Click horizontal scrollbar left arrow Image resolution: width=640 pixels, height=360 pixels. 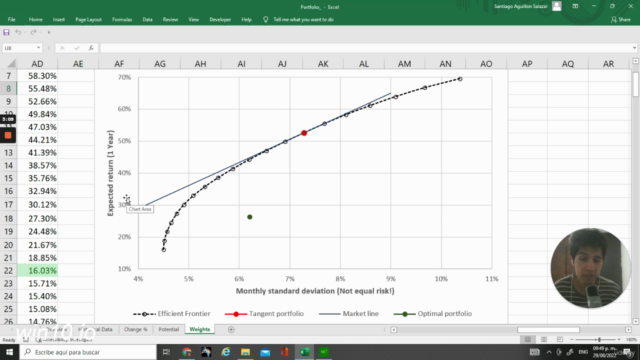pyautogui.click(x=393, y=330)
